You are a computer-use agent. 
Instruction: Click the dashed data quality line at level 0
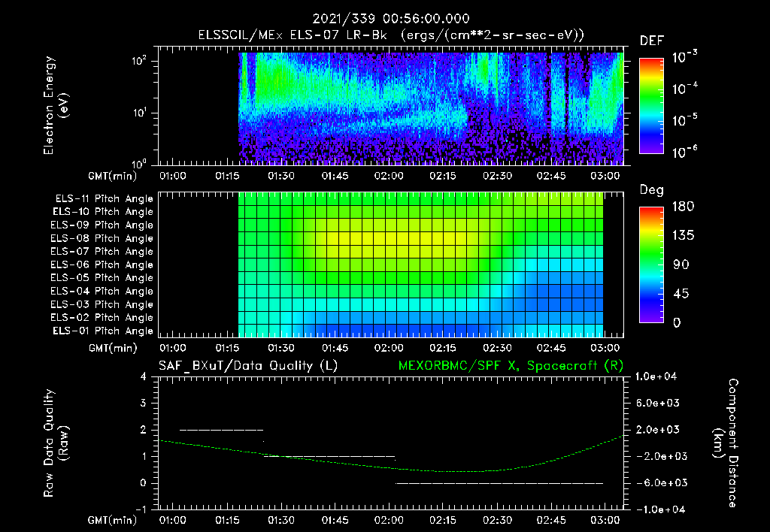499,483
